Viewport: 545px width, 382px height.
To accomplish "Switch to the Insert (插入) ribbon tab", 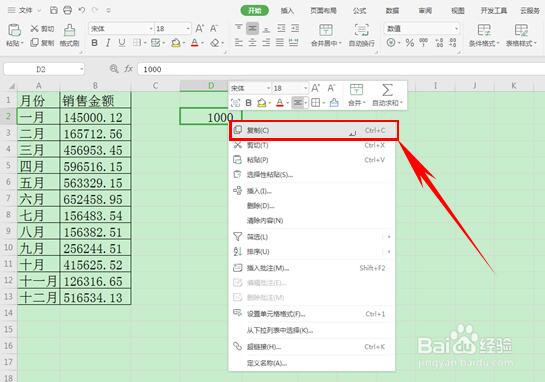I will pos(287,11).
